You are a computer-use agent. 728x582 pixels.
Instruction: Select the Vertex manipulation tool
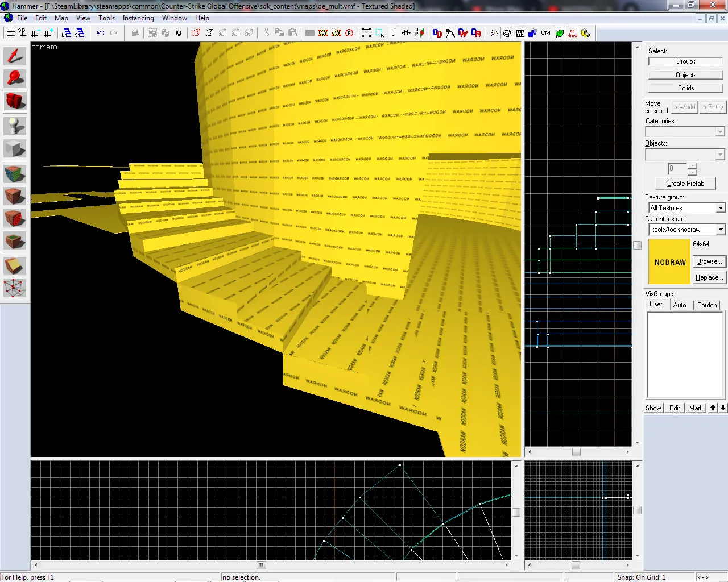[x=15, y=288]
